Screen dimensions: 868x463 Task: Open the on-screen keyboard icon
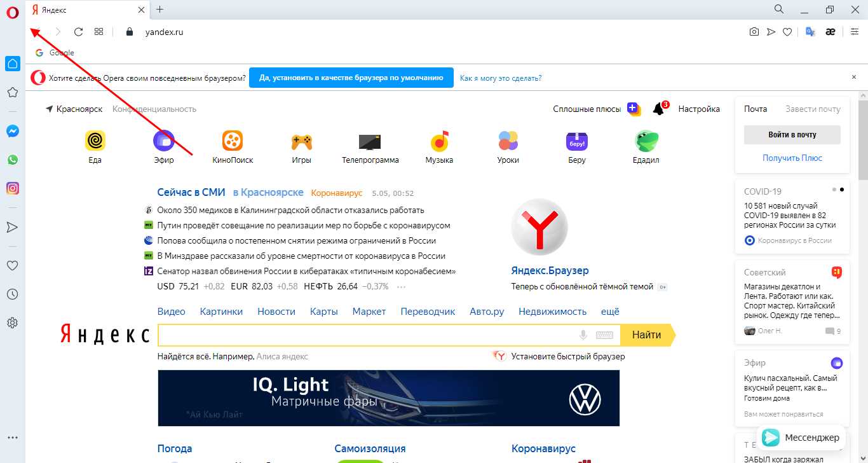[604, 335]
